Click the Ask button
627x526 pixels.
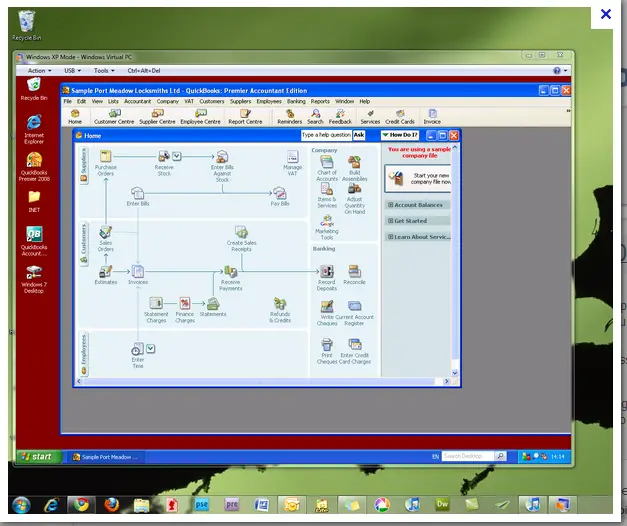click(x=359, y=135)
